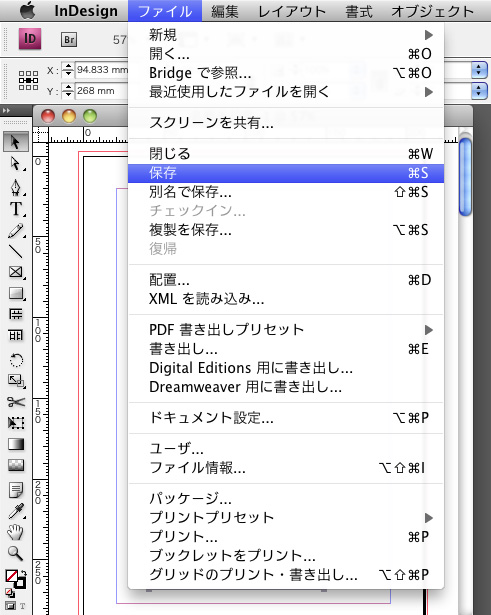
Task: Expand 最近使用したファイルを開く submenu
Action: click(x=286, y=92)
